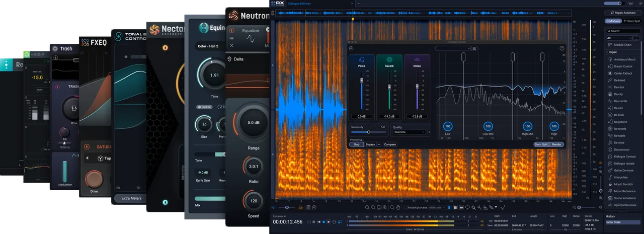Click Stop in Dialogue Isolate
Image resolution: width=644 pixels, height=234 pixels.
point(356,144)
